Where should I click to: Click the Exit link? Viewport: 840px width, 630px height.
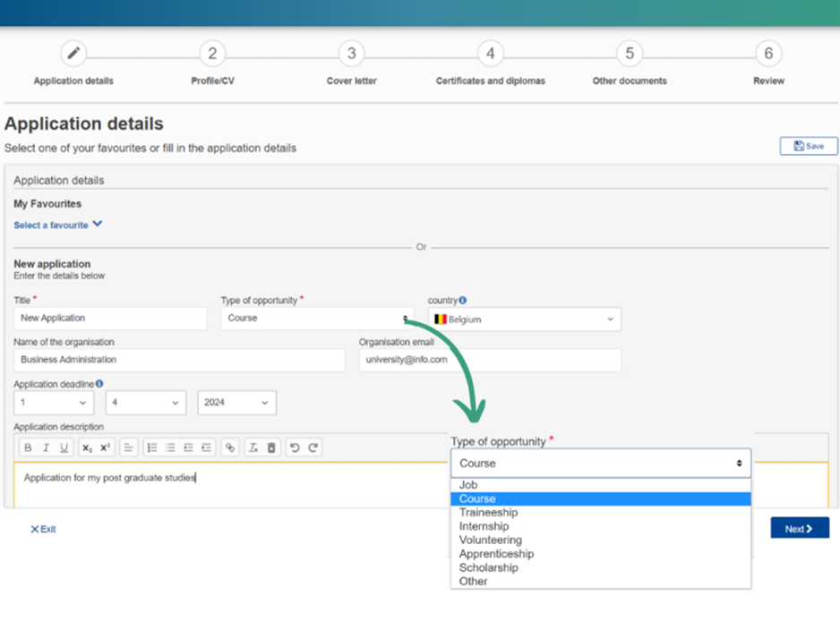pyautogui.click(x=43, y=529)
